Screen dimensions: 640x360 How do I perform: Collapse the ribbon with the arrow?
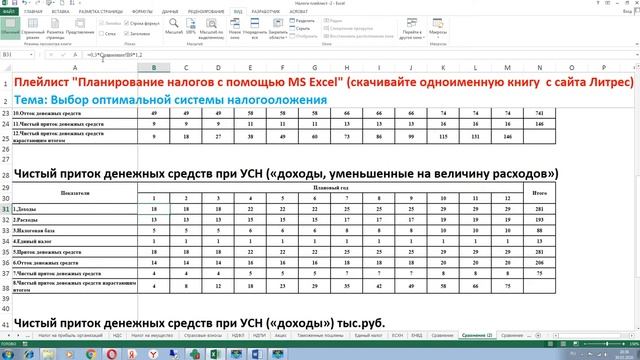coord(637,44)
